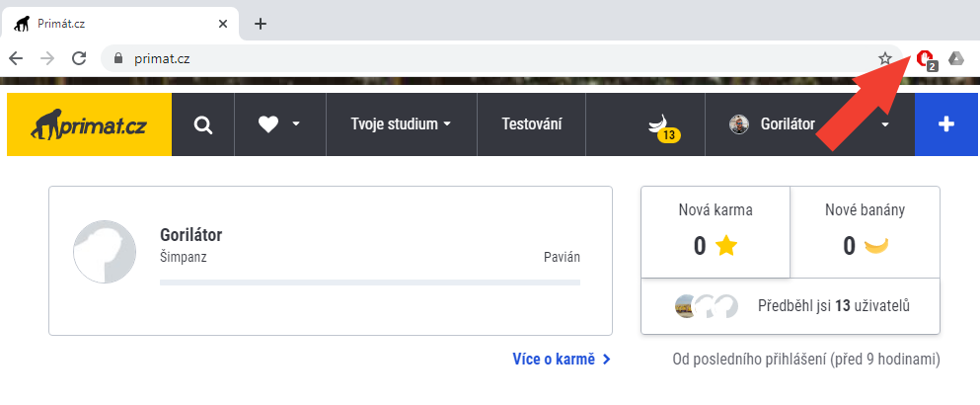
Task: Select the Nová karma tab
Action: coord(716,232)
